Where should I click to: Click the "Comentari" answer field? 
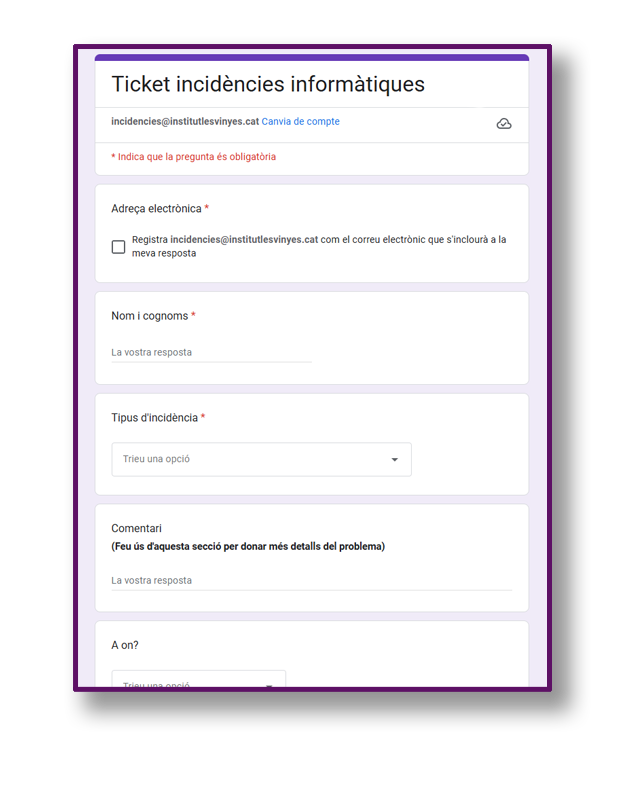click(x=311, y=581)
